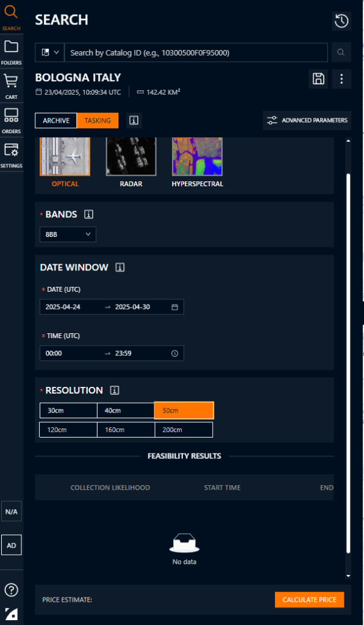Choose the 200cm resolution option
Image resolution: width=364 pixels, height=625 pixels.
click(184, 430)
